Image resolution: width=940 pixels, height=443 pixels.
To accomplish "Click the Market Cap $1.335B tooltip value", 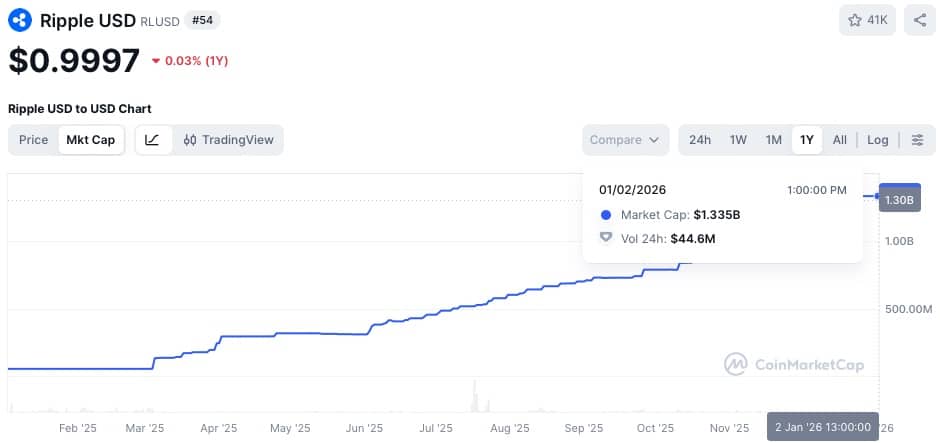I will pyautogui.click(x=716, y=215).
